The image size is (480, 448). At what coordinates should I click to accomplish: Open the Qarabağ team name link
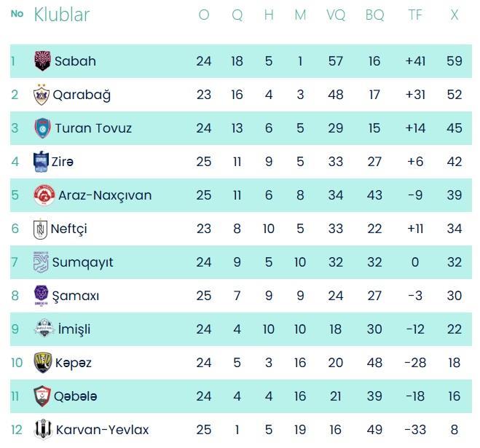(82, 95)
